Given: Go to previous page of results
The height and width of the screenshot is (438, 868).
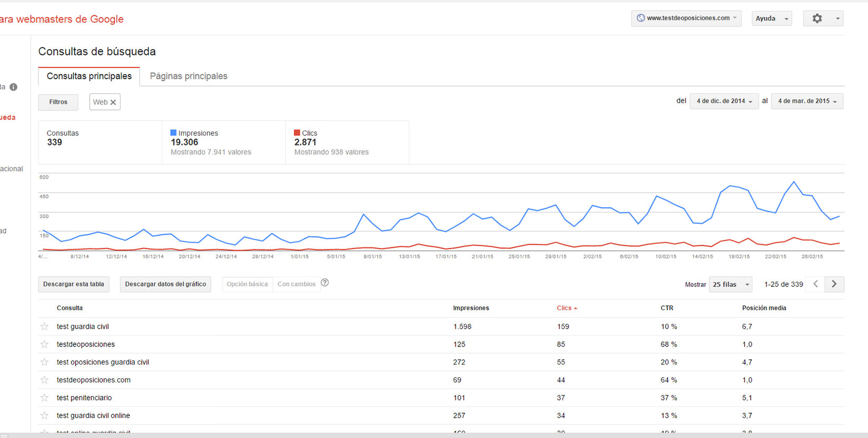Looking at the screenshot, I should [x=816, y=284].
